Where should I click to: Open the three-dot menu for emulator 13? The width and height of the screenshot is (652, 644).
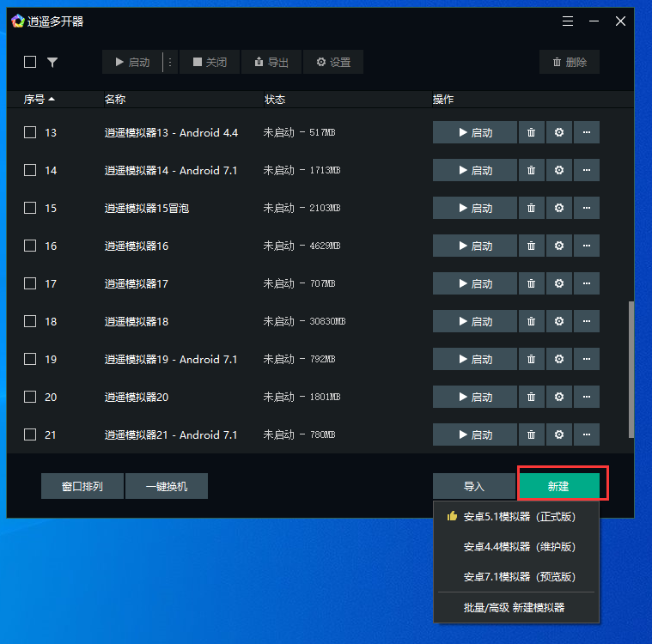coord(587,132)
